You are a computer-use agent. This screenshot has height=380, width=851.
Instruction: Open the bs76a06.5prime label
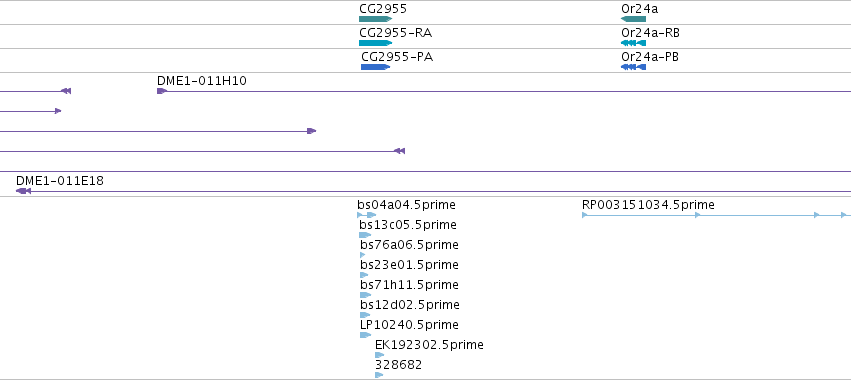(x=409, y=245)
